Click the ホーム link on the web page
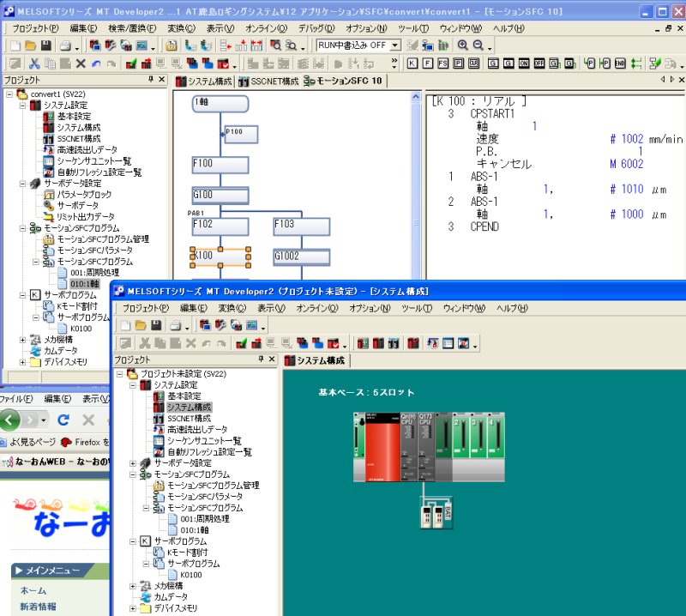 (33, 590)
